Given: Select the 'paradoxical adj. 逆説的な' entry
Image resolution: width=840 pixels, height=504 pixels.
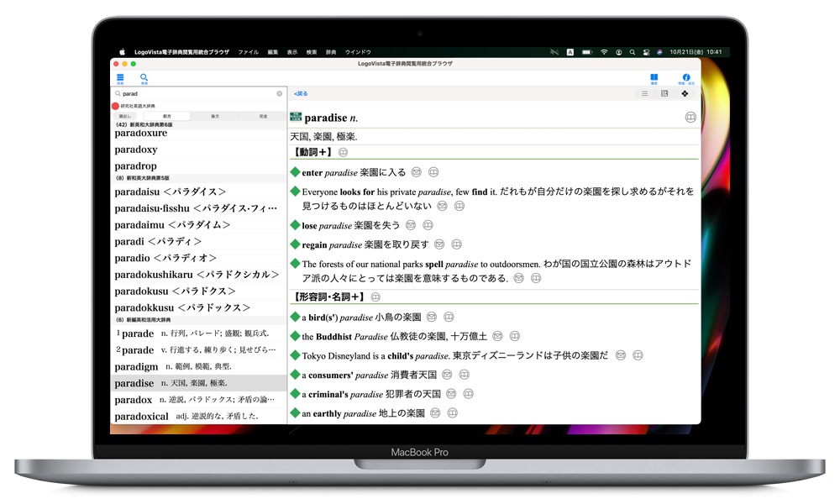Looking at the screenshot, I should (198, 417).
